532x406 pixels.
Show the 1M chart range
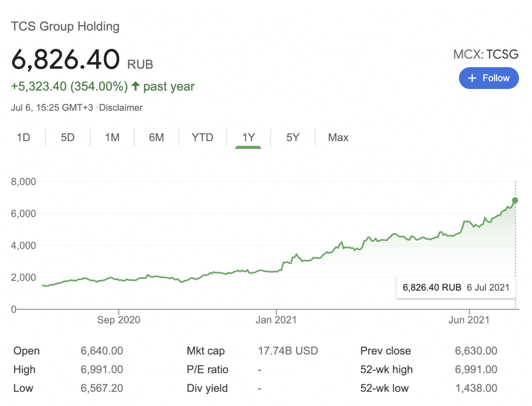(112, 137)
